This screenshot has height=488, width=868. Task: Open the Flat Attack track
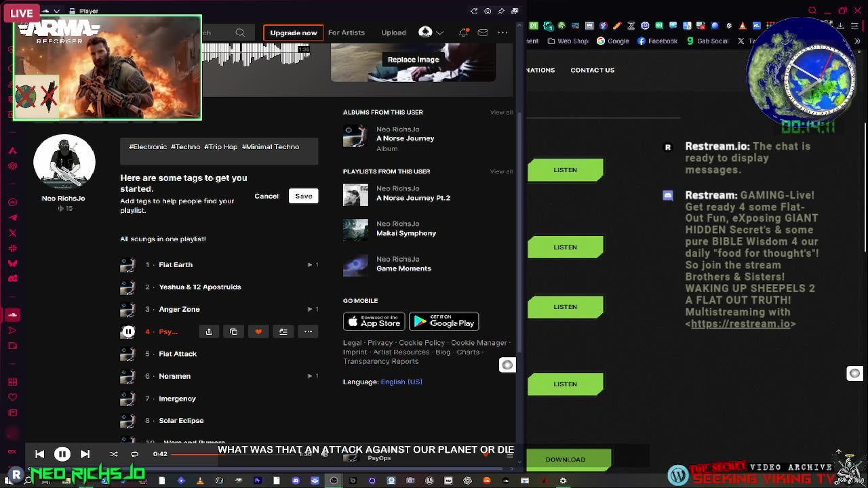pyautogui.click(x=178, y=354)
